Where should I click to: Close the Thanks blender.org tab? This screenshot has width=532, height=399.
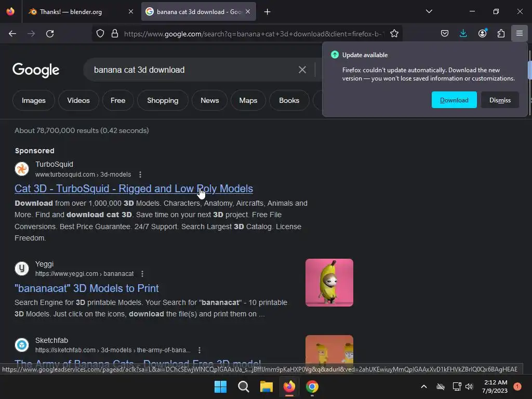click(131, 11)
